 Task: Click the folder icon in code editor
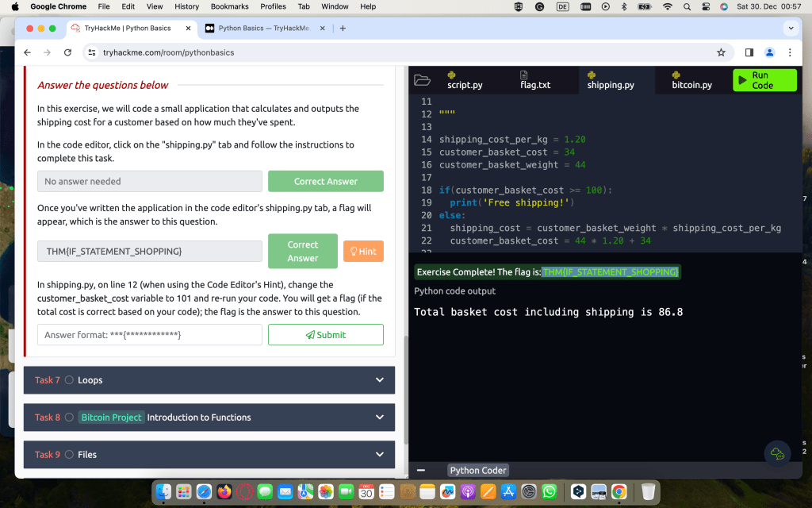click(x=422, y=80)
